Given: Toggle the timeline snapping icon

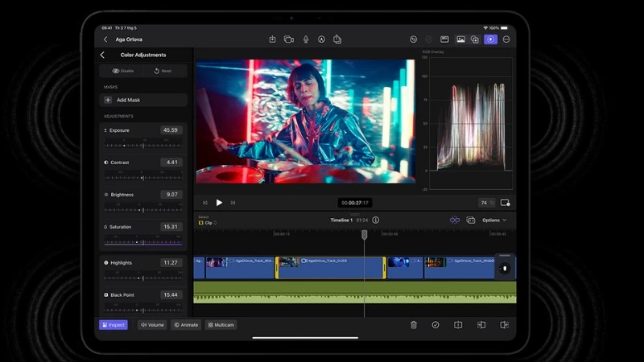Looking at the screenshot, I should point(455,220).
